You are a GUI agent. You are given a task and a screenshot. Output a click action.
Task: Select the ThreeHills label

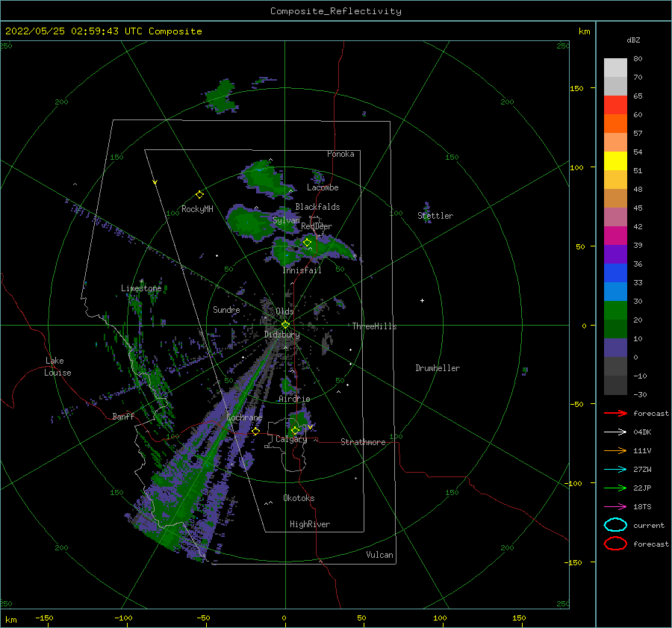point(374,326)
